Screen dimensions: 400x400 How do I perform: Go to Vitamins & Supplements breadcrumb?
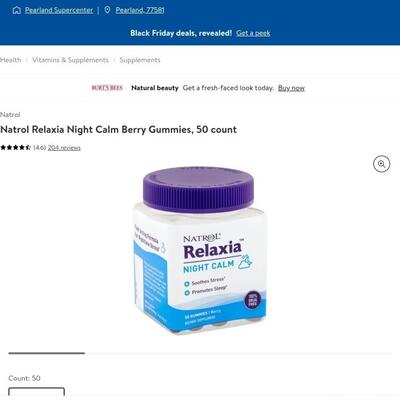pyautogui.click(x=70, y=60)
